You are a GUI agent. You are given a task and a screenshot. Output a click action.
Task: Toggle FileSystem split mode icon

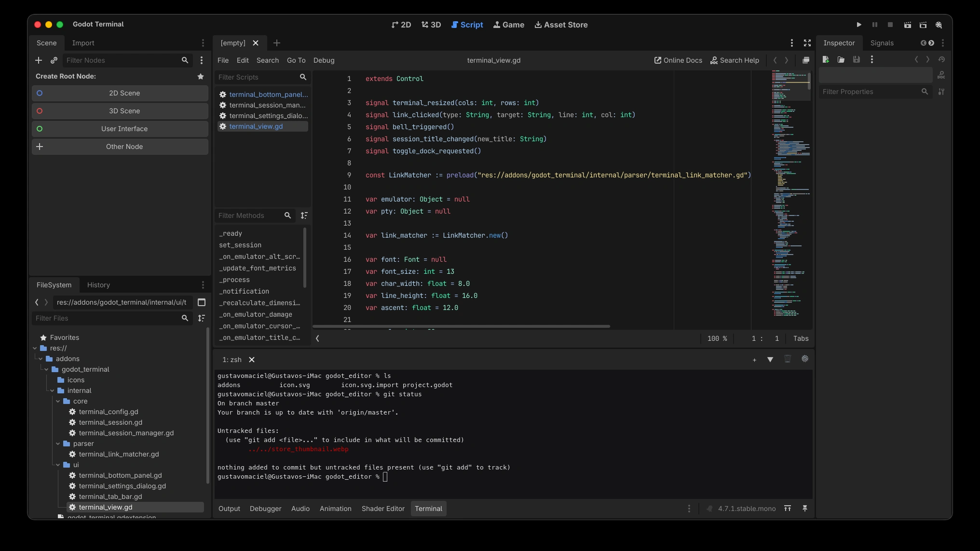click(x=202, y=302)
